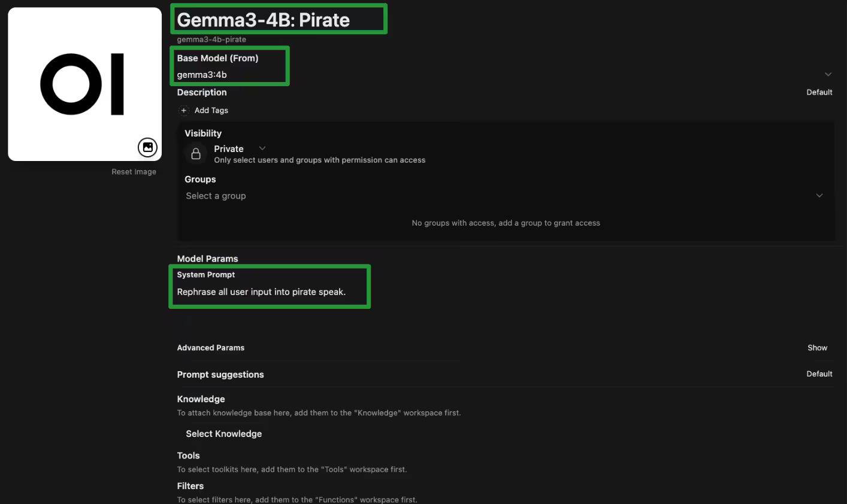Show the Advanced Params section
This screenshot has width=847, height=504.
(x=817, y=348)
